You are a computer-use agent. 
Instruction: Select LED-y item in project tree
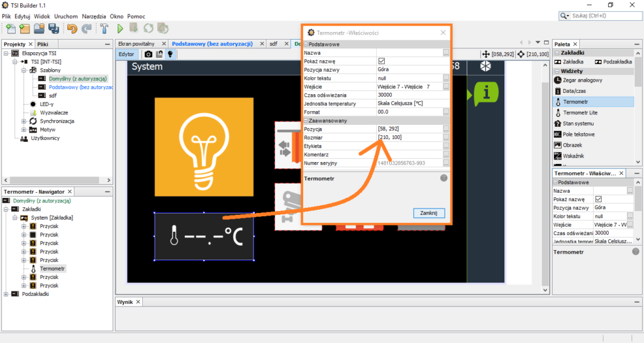[x=47, y=104]
